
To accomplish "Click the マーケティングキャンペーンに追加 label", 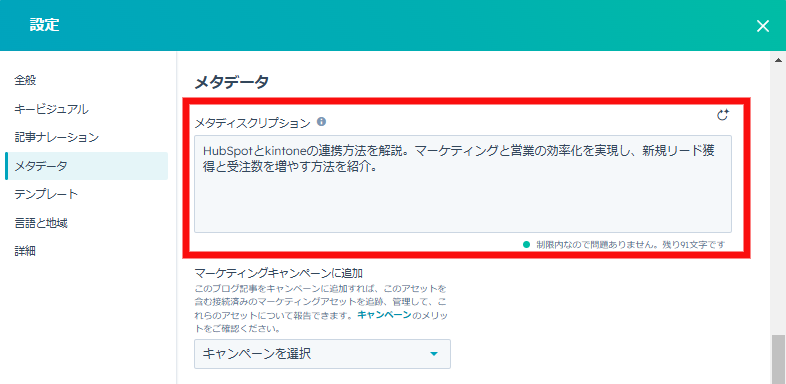I will coord(278,273).
